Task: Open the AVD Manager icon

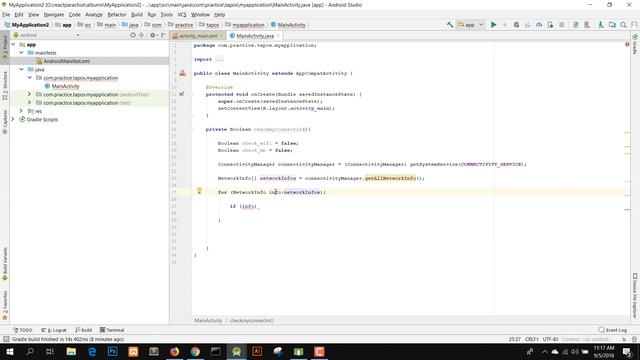Action: click(587, 25)
